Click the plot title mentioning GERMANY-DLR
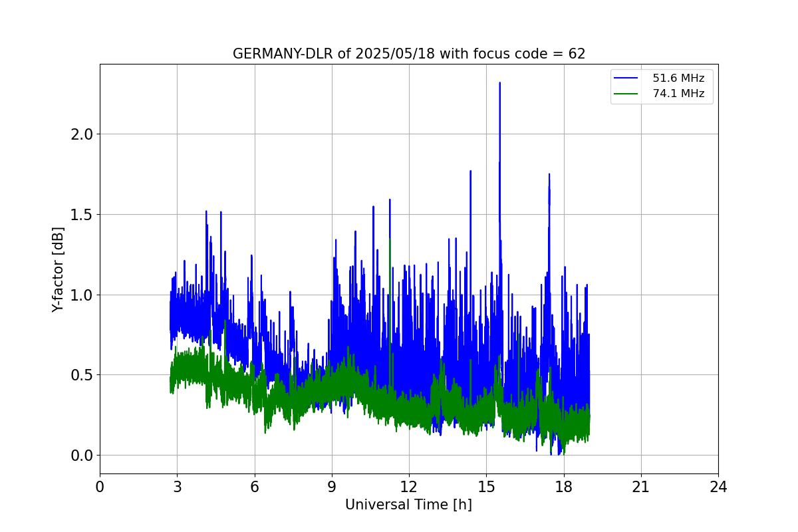Screen dimensions: 798x532 tap(409, 54)
